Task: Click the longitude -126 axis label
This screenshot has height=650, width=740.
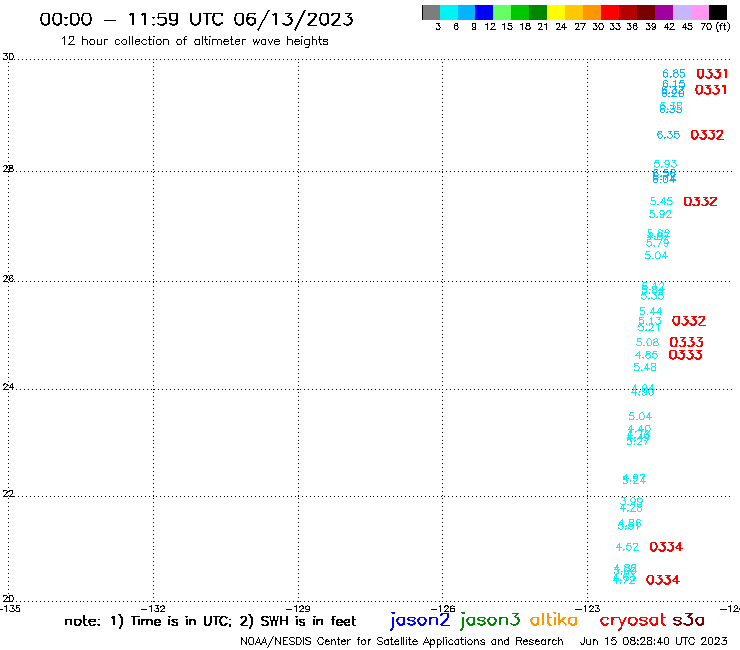Action: tap(443, 608)
